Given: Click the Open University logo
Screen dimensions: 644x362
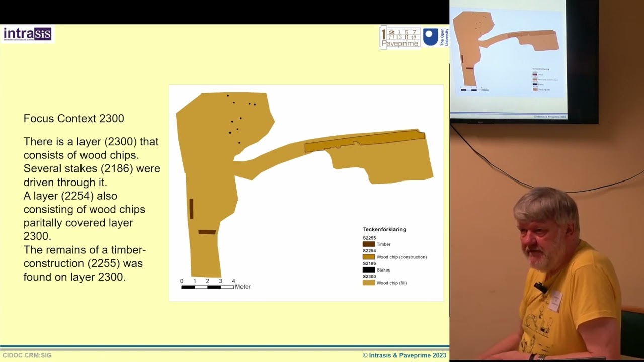Looking at the screenshot, I should click(436, 37).
